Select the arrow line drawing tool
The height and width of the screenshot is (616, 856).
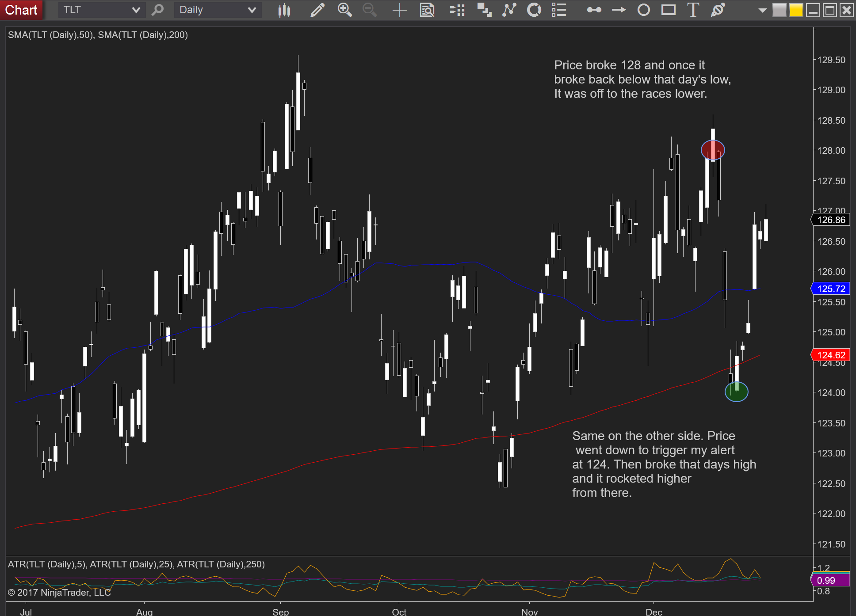point(619,10)
